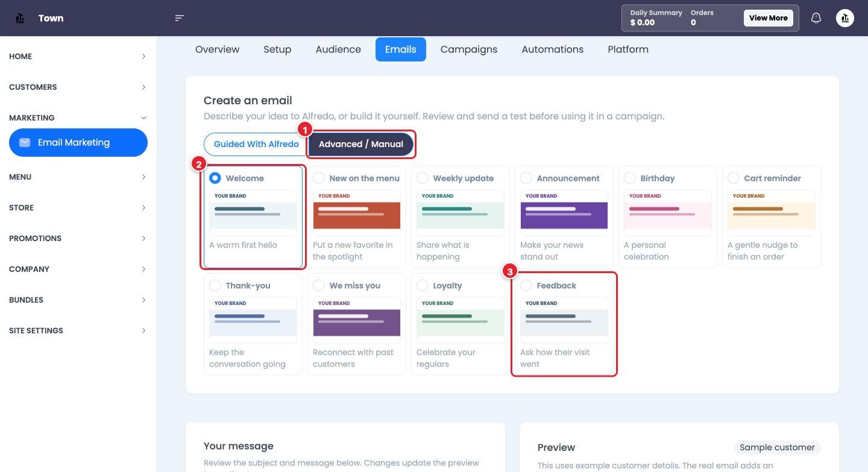Select the Emails tab
This screenshot has height=472, width=868.
pos(401,49)
